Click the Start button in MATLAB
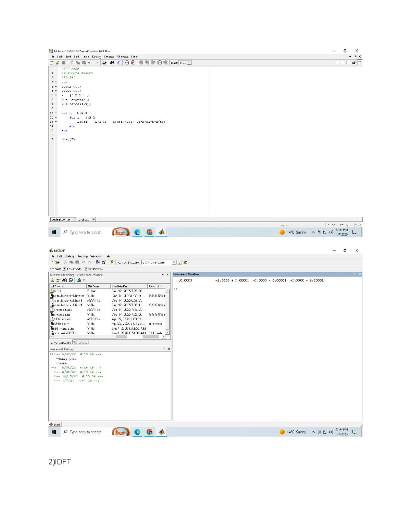Viewport: 411px width, 532px height. click(x=55, y=424)
